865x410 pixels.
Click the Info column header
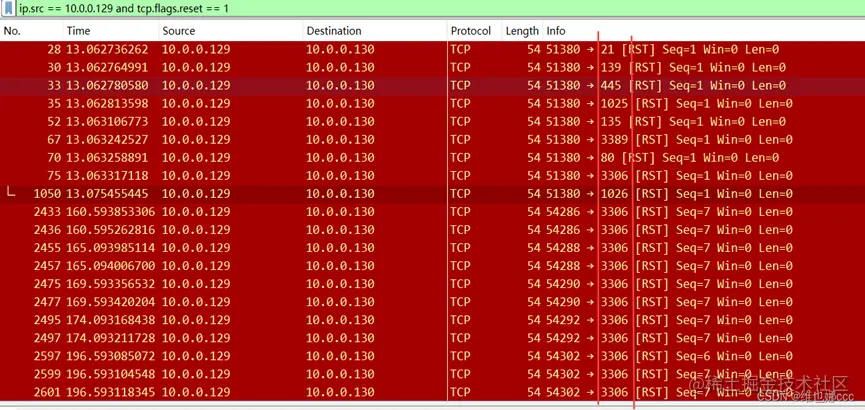click(x=556, y=31)
